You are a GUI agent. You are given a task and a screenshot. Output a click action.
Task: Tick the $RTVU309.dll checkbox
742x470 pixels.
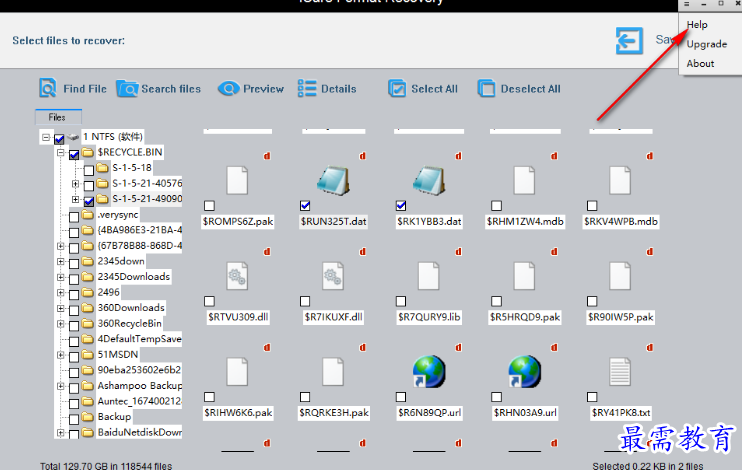[x=209, y=301]
